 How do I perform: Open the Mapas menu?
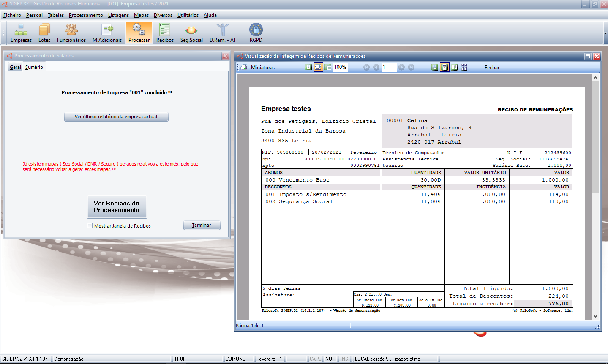pyautogui.click(x=141, y=15)
